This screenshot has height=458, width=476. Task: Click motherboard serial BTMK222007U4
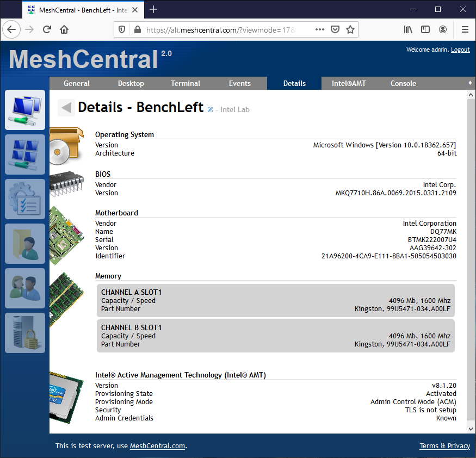pos(432,240)
